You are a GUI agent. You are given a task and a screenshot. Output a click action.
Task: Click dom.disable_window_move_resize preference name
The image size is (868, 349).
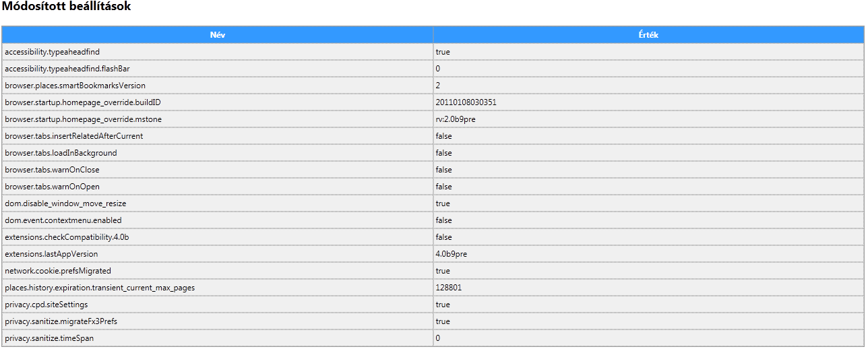65,203
